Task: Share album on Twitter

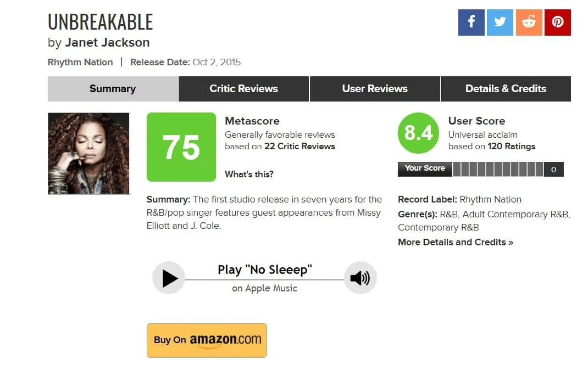Action: 500,23
